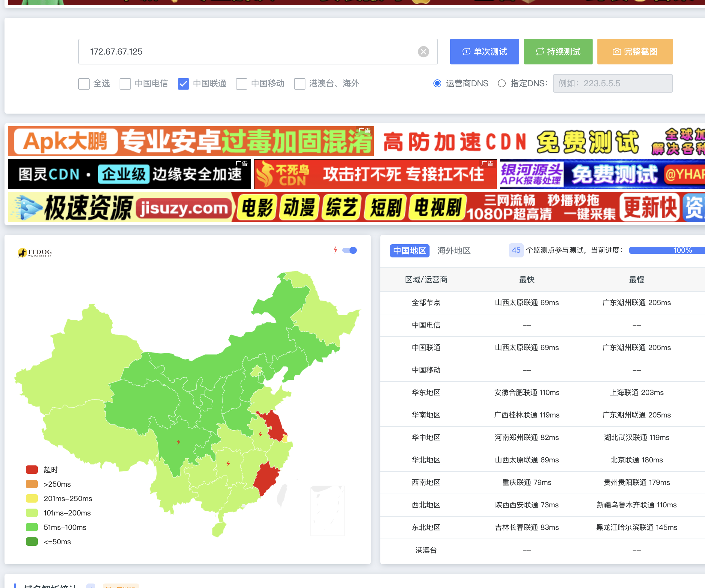Click the red lightning icon beside the map switch
Viewport: 705px width, 588px height.
[335, 250]
